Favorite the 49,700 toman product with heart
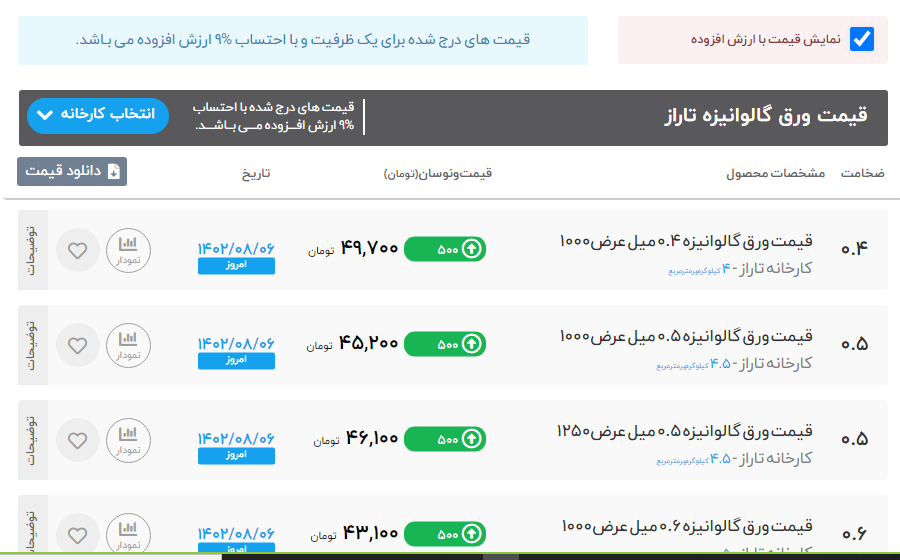This screenshot has width=900, height=560. pos(77,250)
